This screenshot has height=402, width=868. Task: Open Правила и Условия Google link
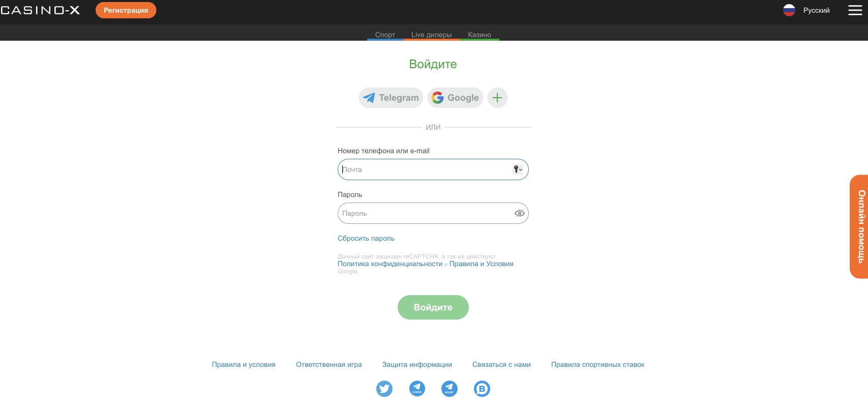[482, 264]
